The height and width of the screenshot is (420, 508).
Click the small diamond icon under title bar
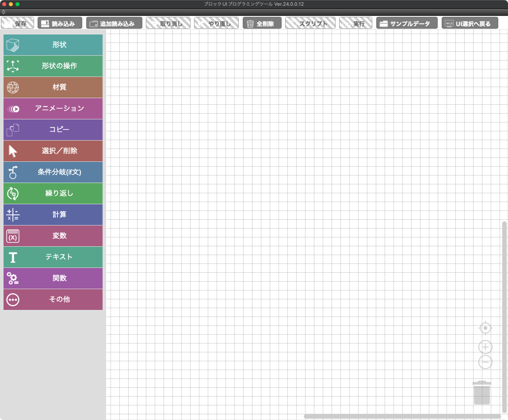[4, 12]
